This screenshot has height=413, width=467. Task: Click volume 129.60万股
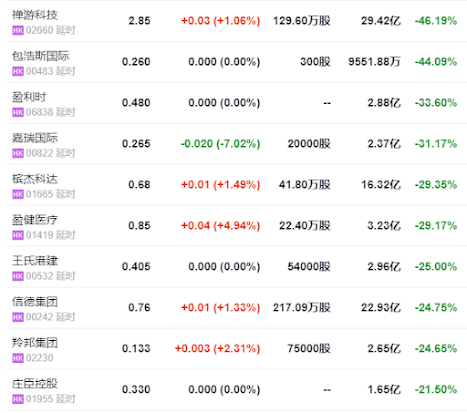[302, 21]
